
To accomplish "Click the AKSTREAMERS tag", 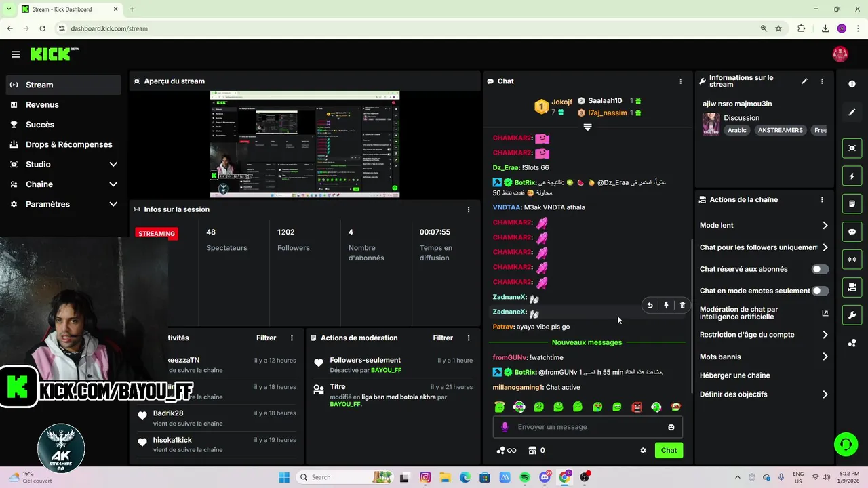I will pos(781,130).
